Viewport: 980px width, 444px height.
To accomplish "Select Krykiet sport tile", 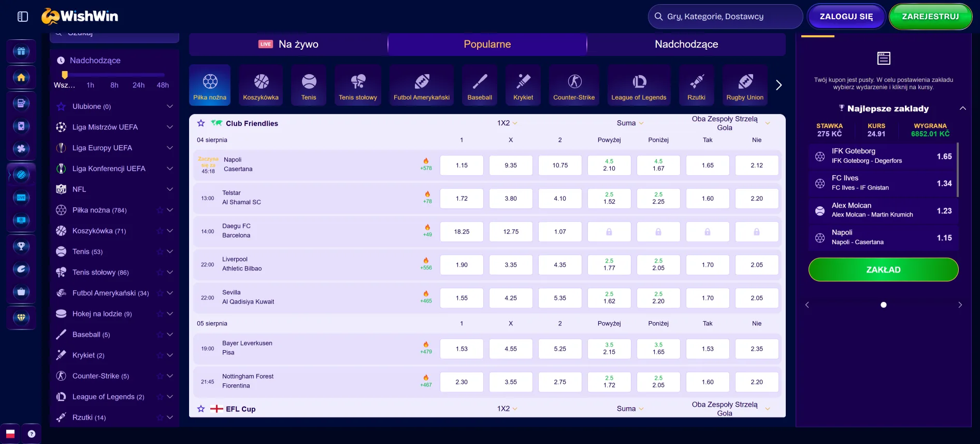I will click(523, 85).
